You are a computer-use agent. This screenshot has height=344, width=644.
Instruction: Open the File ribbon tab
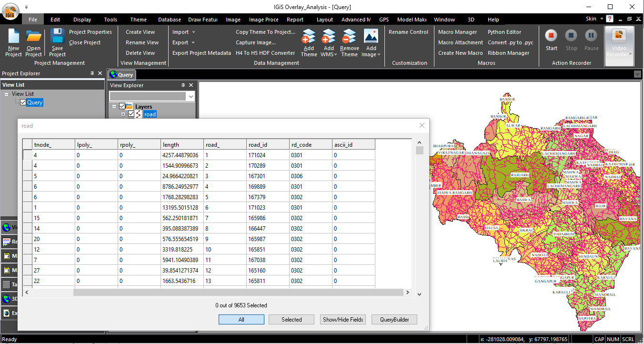point(33,20)
